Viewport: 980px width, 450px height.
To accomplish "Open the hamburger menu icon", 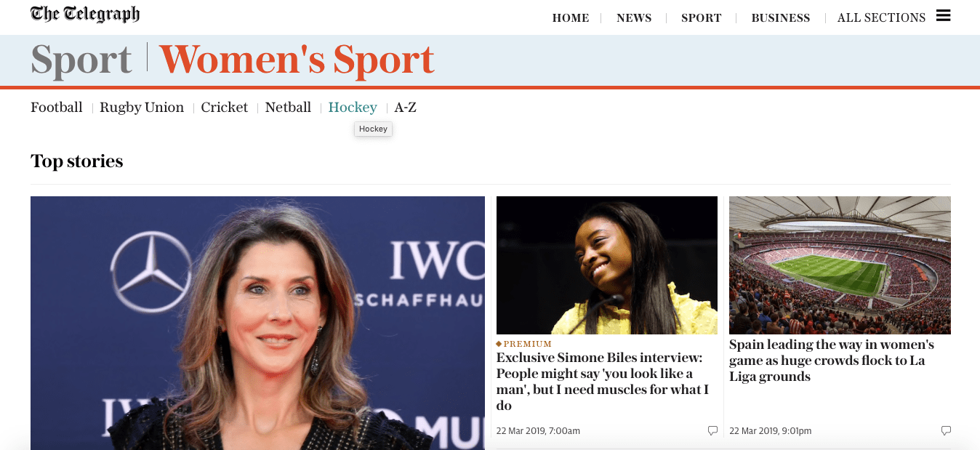I will click(943, 16).
